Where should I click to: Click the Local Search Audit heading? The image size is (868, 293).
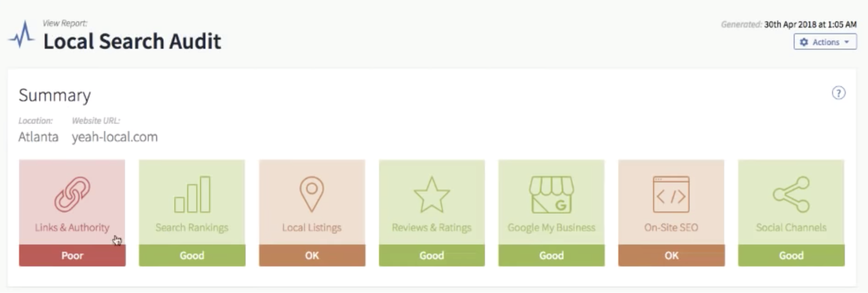point(132,42)
